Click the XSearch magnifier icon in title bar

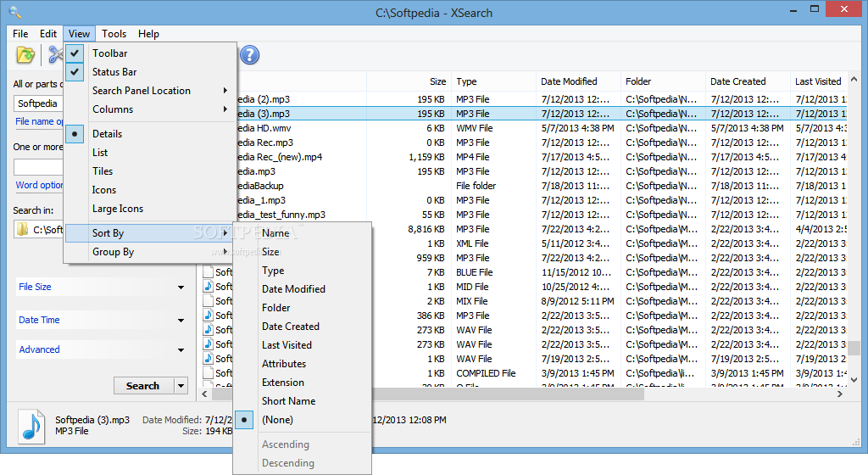pos(15,12)
